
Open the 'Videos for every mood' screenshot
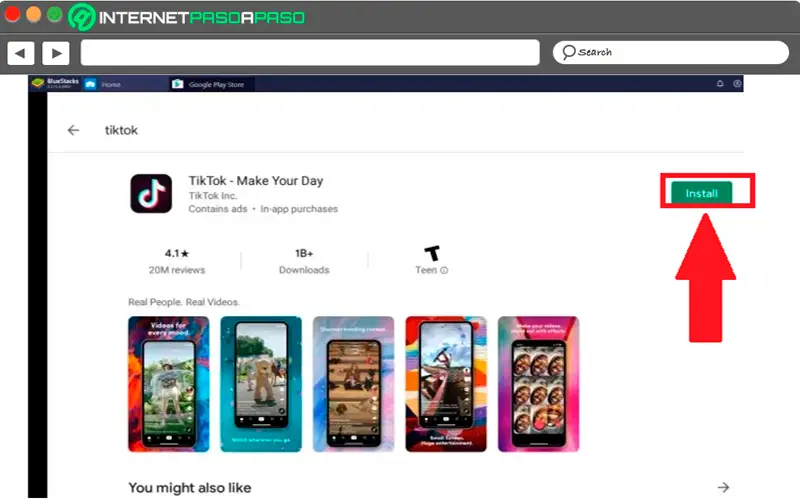(x=169, y=384)
